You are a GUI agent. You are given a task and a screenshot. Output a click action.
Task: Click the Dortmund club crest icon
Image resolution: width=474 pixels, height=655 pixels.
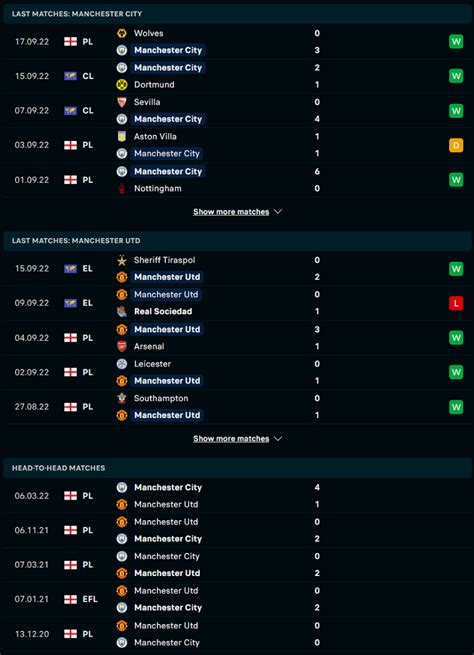tap(122, 84)
